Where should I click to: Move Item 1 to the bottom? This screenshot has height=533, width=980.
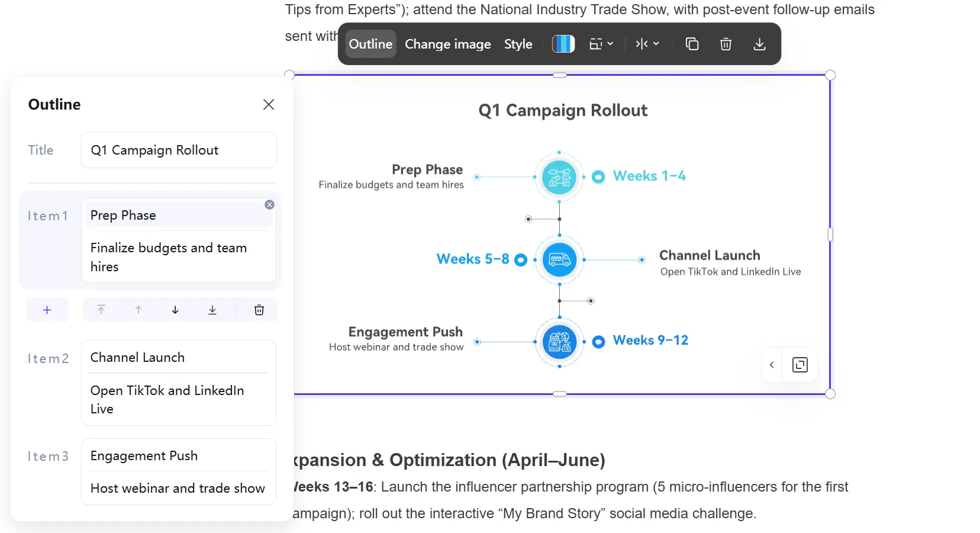click(x=212, y=310)
